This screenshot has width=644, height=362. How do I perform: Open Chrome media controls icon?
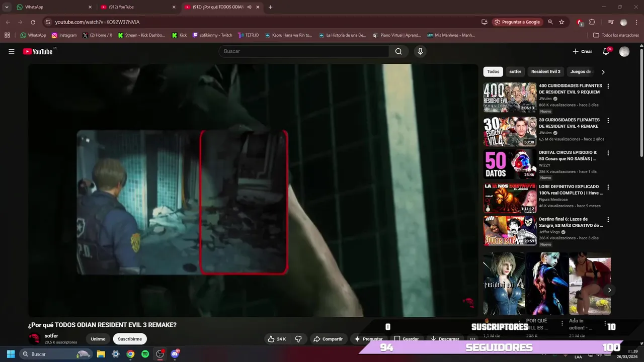[611, 22]
